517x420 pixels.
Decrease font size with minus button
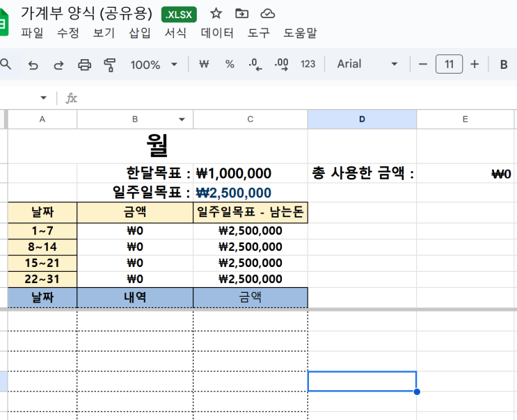(x=423, y=64)
